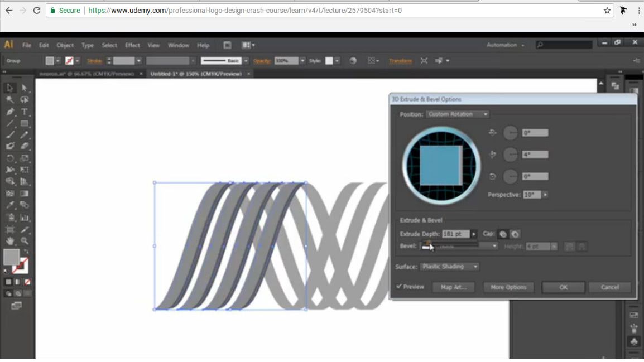Screen dimensions: 644x362
Task: Select the Hand tool
Action: coord(9,240)
